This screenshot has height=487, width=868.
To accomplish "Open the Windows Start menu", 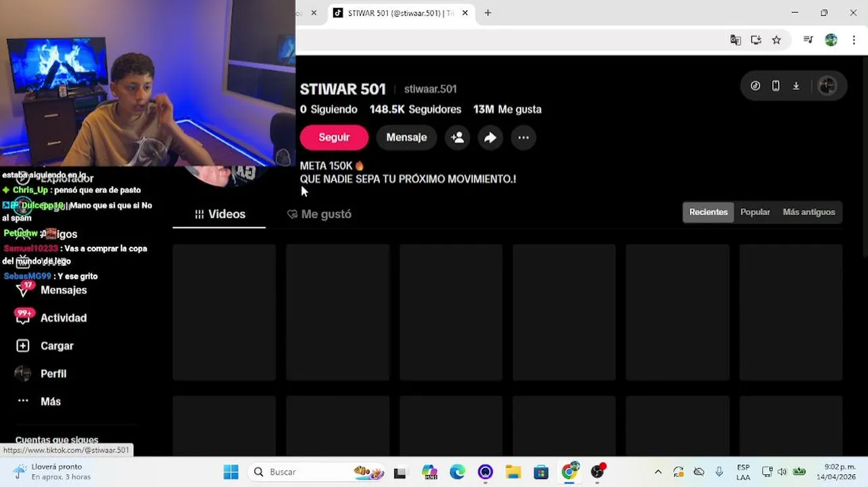I will (231, 471).
